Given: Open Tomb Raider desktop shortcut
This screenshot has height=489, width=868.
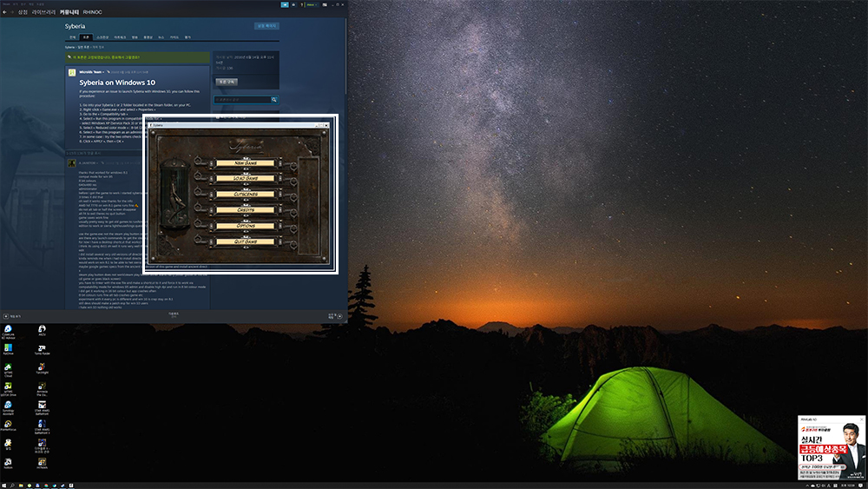Looking at the screenshot, I should 42,350.
